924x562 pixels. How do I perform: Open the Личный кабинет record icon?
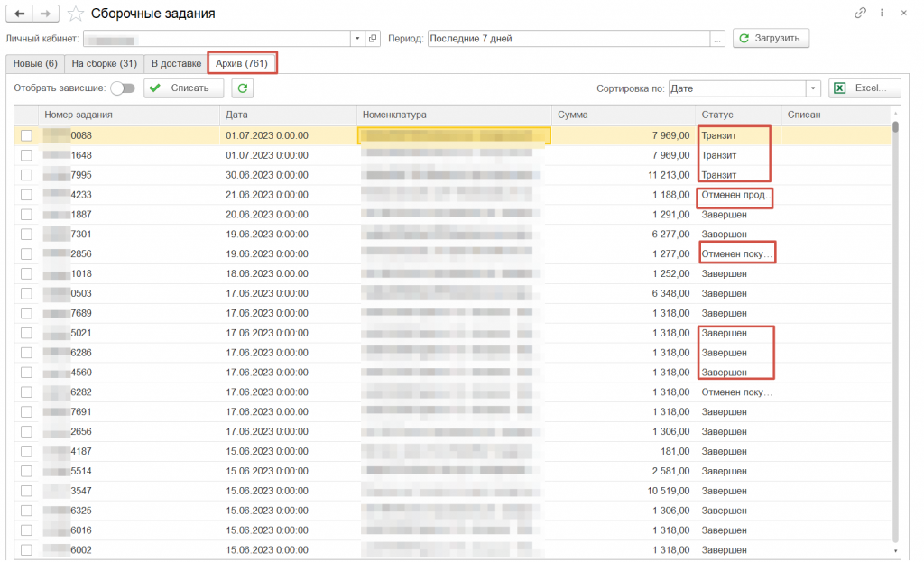pos(373,39)
